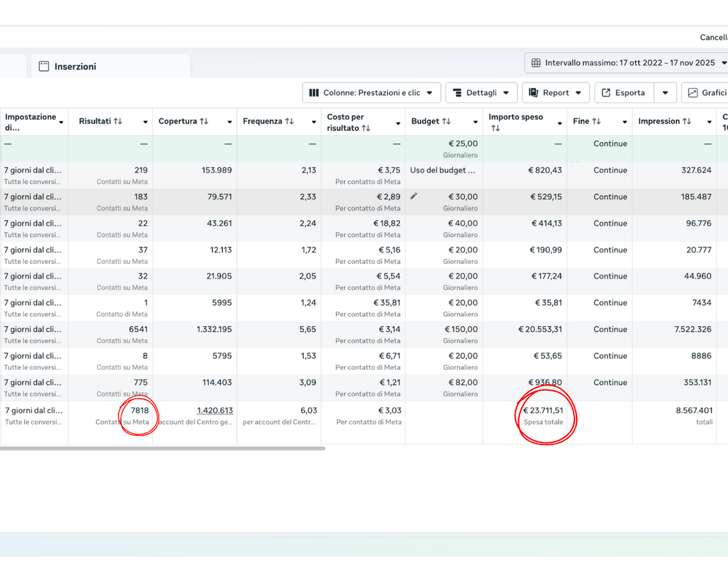Open the Frequenza column options arrow

[313, 122]
